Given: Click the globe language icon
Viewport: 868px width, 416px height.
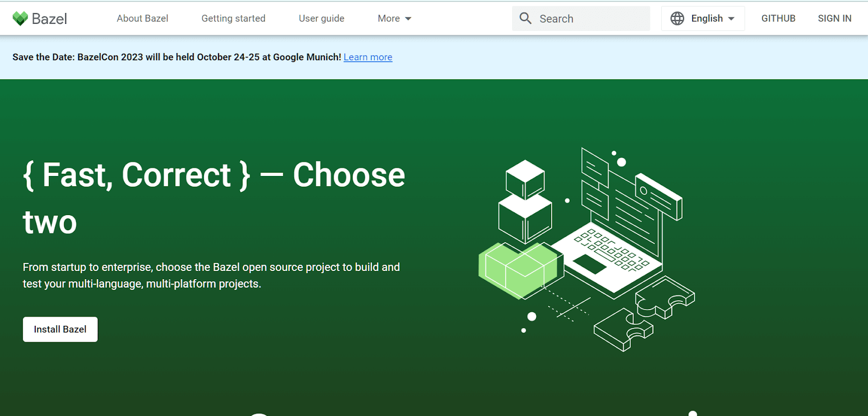Looking at the screenshot, I should pos(677,18).
